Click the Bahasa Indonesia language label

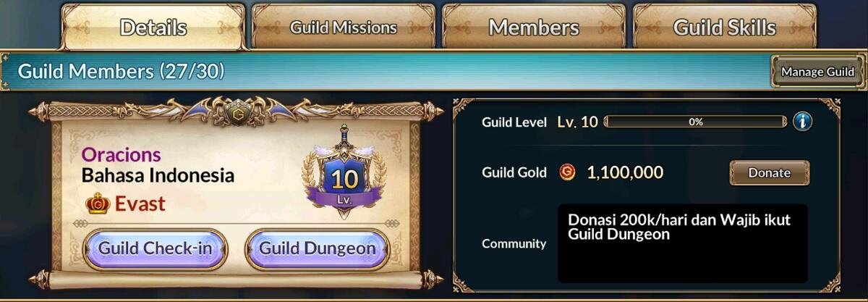[x=158, y=175]
